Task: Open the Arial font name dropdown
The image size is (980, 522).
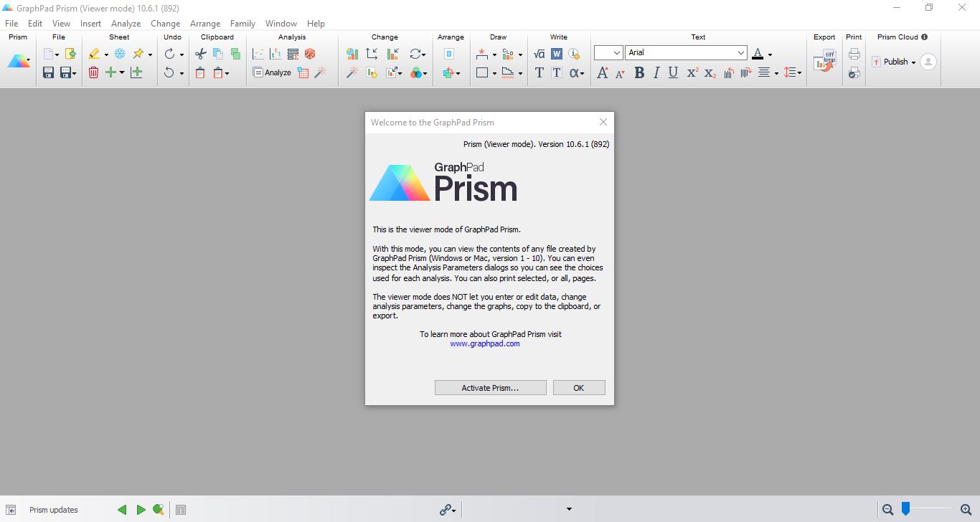Action: 741,53
